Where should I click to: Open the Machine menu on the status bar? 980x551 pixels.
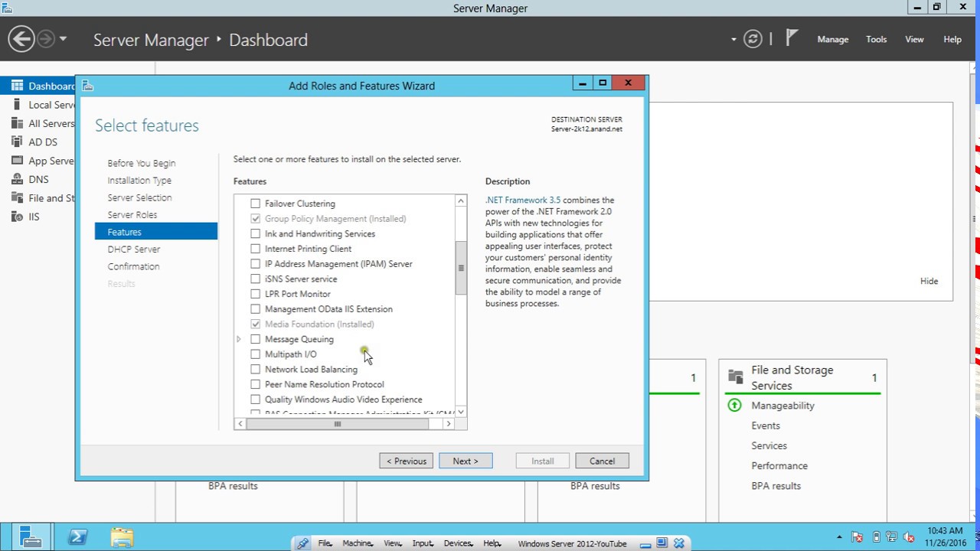[357, 543]
